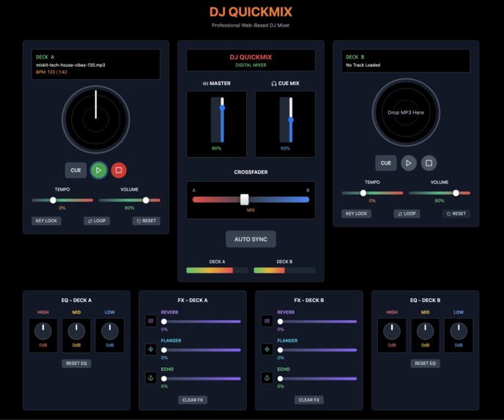Click the EQ Deck A HIGH knob
This screenshot has height=420, width=504.
[x=43, y=331]
